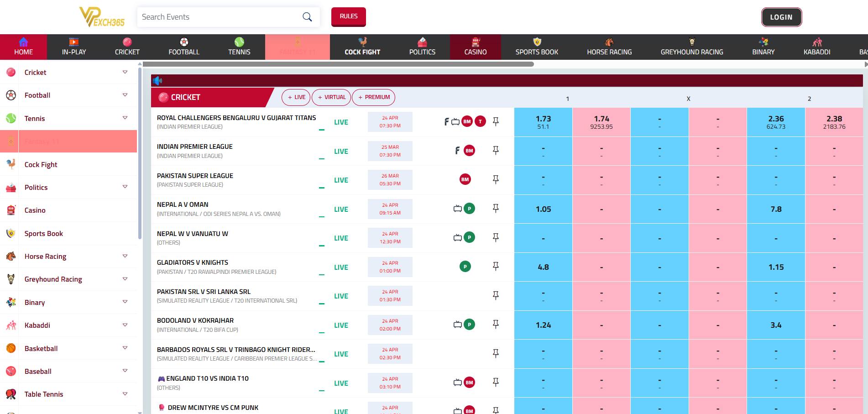Viewport: 868px width, 414px height.
Task: Click the TV icon for Royal Challengers match
Action: [x=455, y=122]
